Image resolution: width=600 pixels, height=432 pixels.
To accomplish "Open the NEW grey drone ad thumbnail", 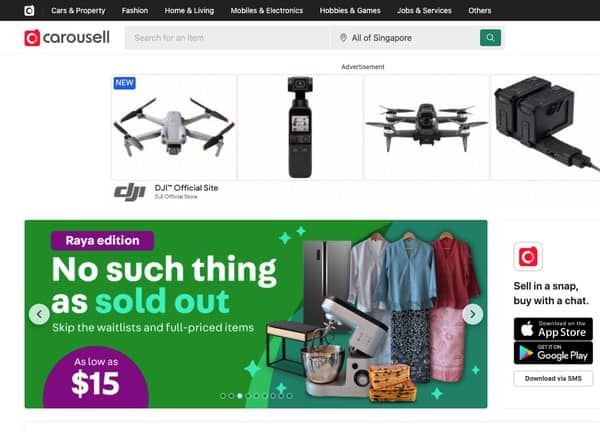I will (x=174, y=127).
